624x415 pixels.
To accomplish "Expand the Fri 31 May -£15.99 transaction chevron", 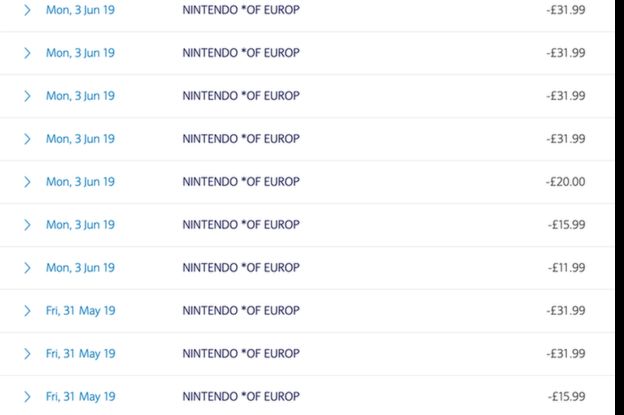I will point(27,397).
